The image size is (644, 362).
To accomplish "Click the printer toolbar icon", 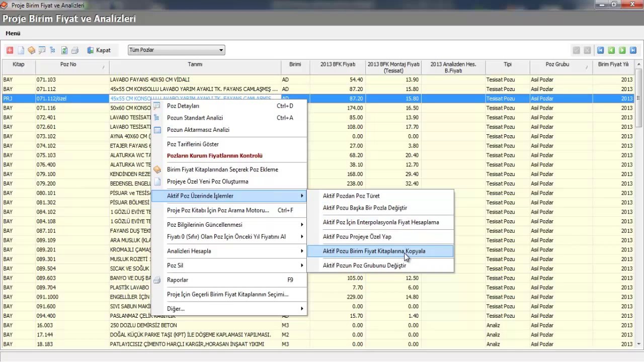I will 75,50.
